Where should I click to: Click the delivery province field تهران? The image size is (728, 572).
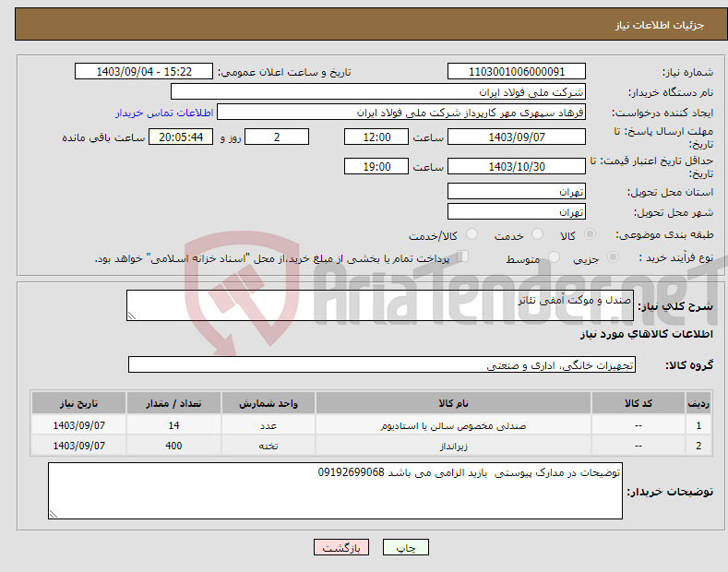(x=517, y=191)
